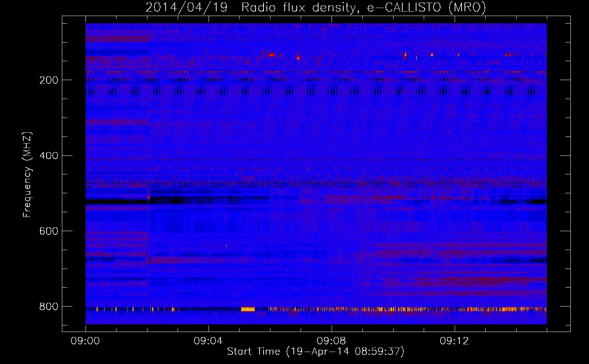Click the 09:04 time tick label

(x=208, y=341)
